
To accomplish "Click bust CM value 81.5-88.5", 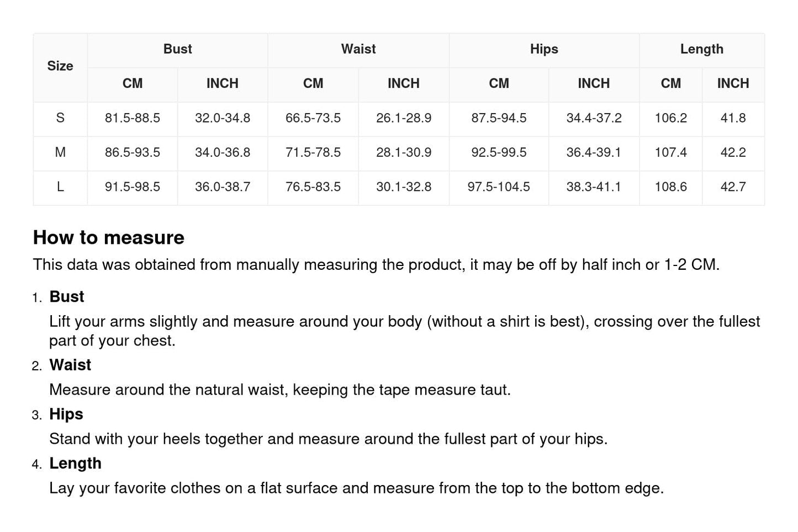I will (x=133, y=118).
